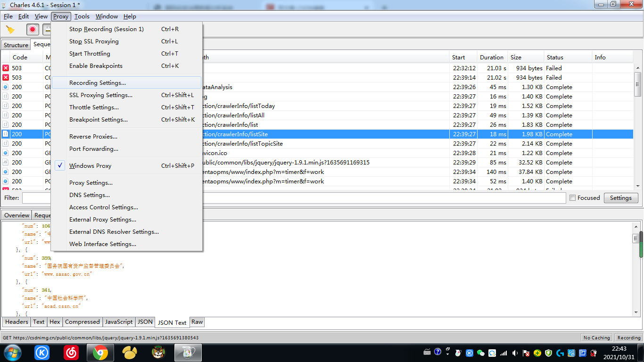Screen dimensions: 644x362
Task: Open SSL Proxying Settings...
Action: click(126, 95)
